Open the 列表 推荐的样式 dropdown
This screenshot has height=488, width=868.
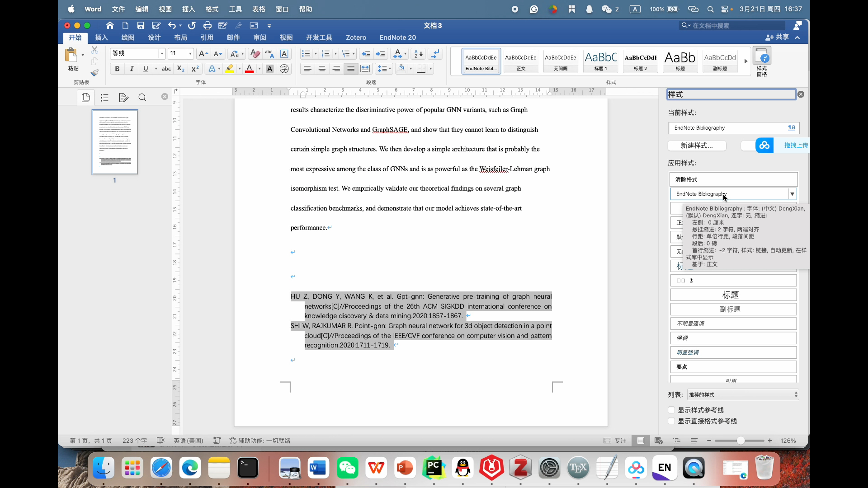tap(743, 394)
